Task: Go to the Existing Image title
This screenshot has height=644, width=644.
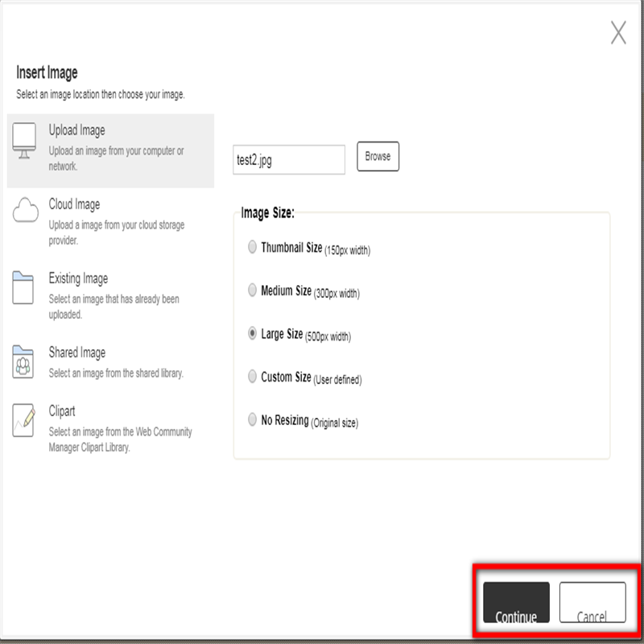Action: coord(78,279)
